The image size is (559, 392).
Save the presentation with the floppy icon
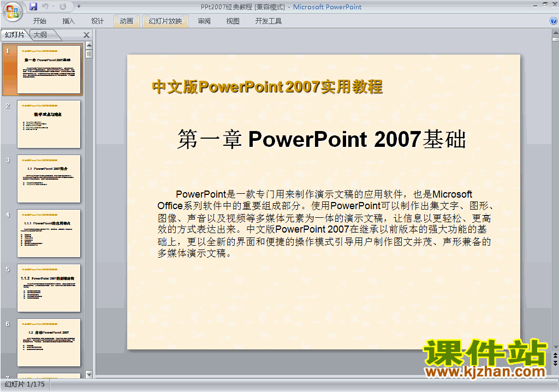tap(33, 7)
